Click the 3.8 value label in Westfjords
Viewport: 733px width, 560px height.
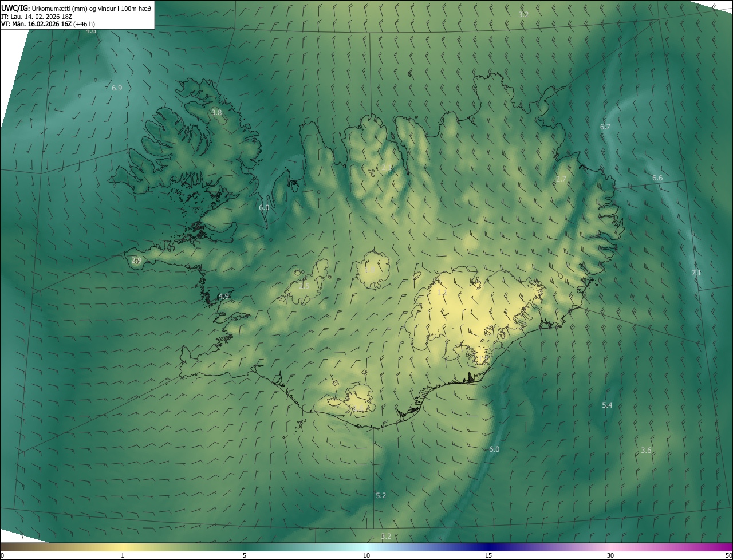click(216, 113)
